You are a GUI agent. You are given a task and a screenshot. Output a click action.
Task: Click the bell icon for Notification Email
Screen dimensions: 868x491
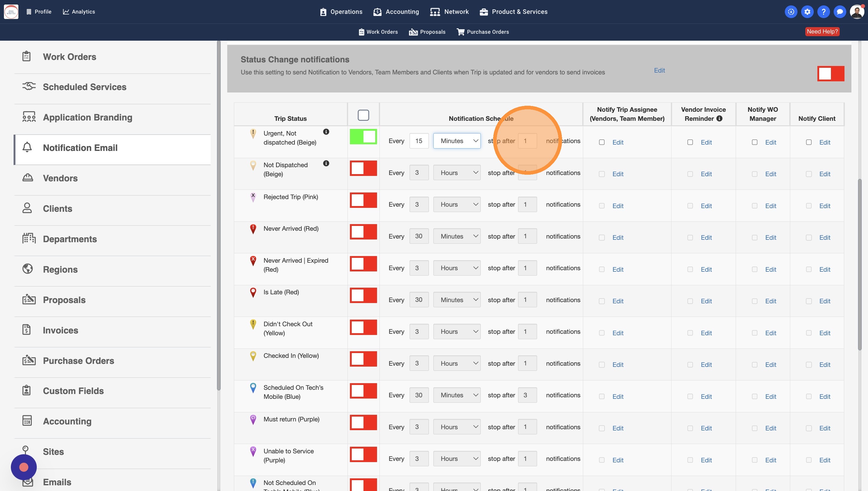(x=27, y=147)
